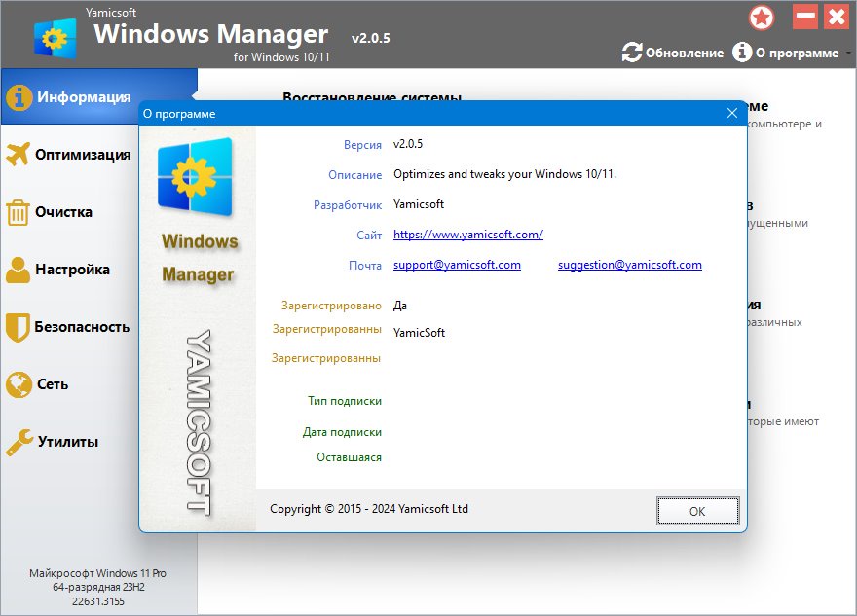Click the header version label v2.0.5
Screen dimensions: 857x616
pos(371,38)
